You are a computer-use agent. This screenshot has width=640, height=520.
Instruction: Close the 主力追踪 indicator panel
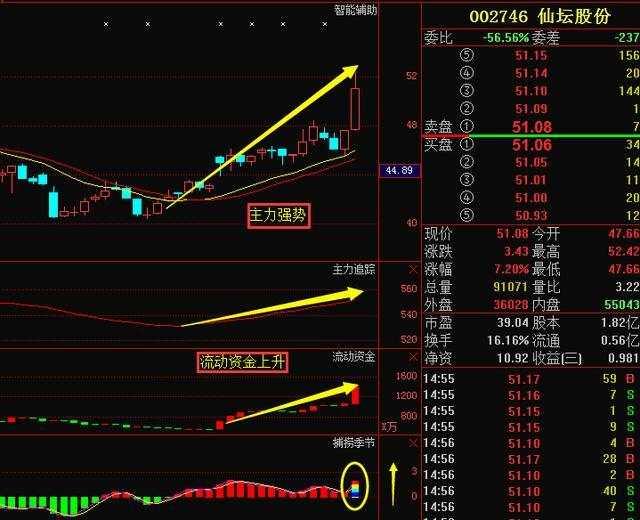[x=413, y=270]
